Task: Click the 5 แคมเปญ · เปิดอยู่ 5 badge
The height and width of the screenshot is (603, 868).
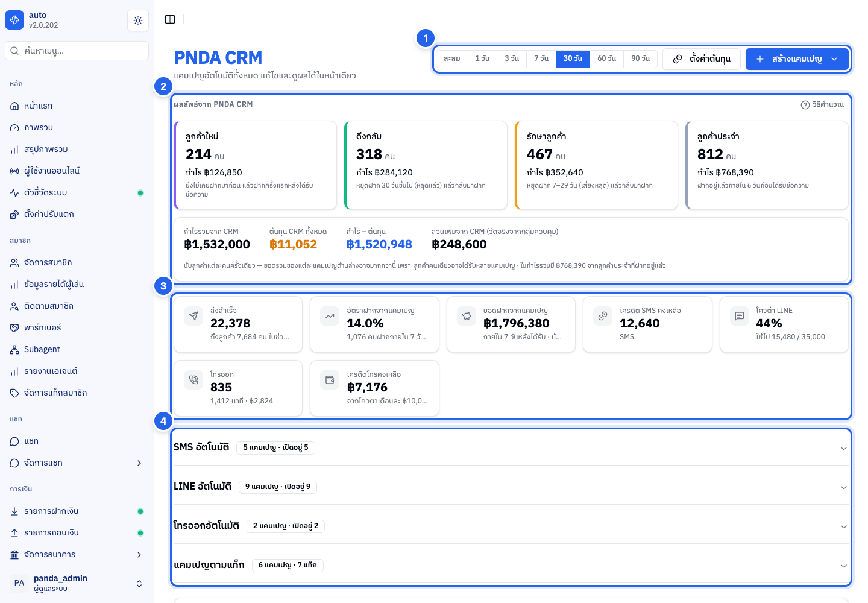Action: coord(276,447)
